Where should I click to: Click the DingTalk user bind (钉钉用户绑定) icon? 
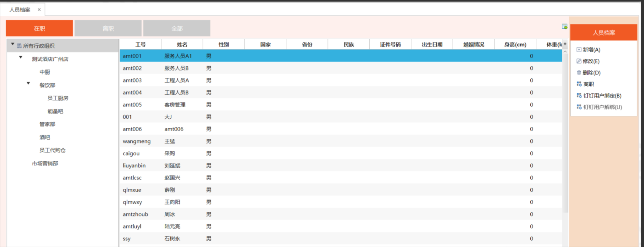(579, 96)
